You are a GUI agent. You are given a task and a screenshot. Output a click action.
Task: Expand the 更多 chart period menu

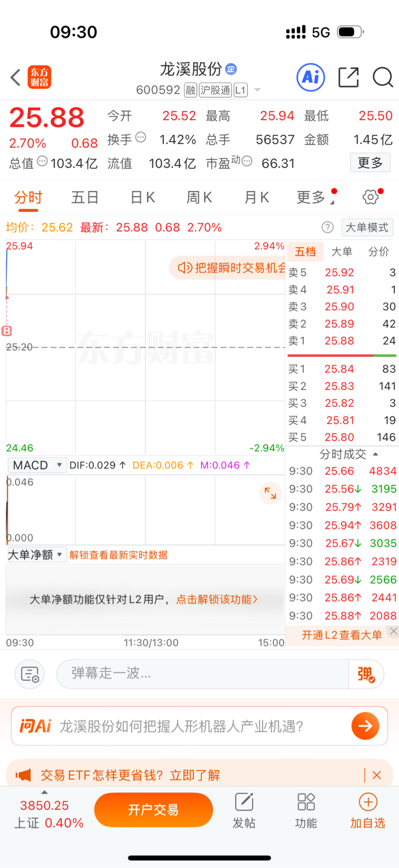[315, 198]
